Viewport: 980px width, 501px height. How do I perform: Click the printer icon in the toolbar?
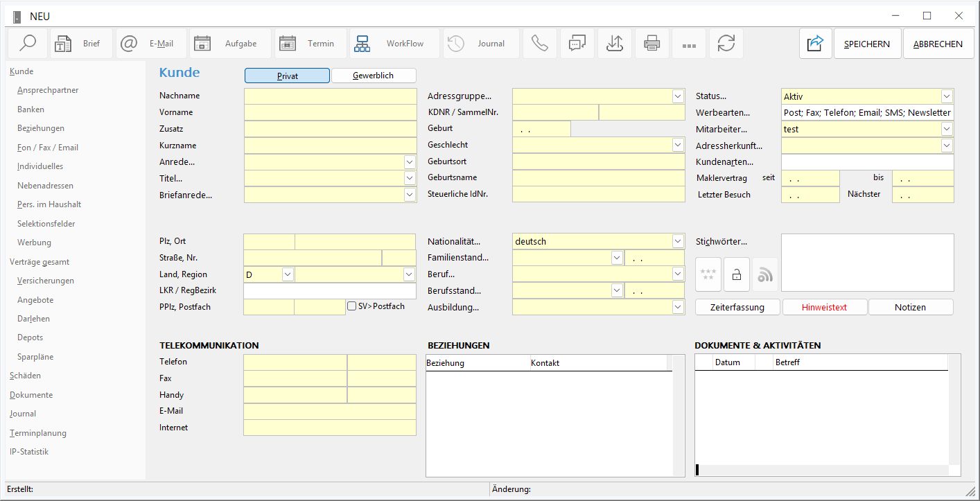651,44
